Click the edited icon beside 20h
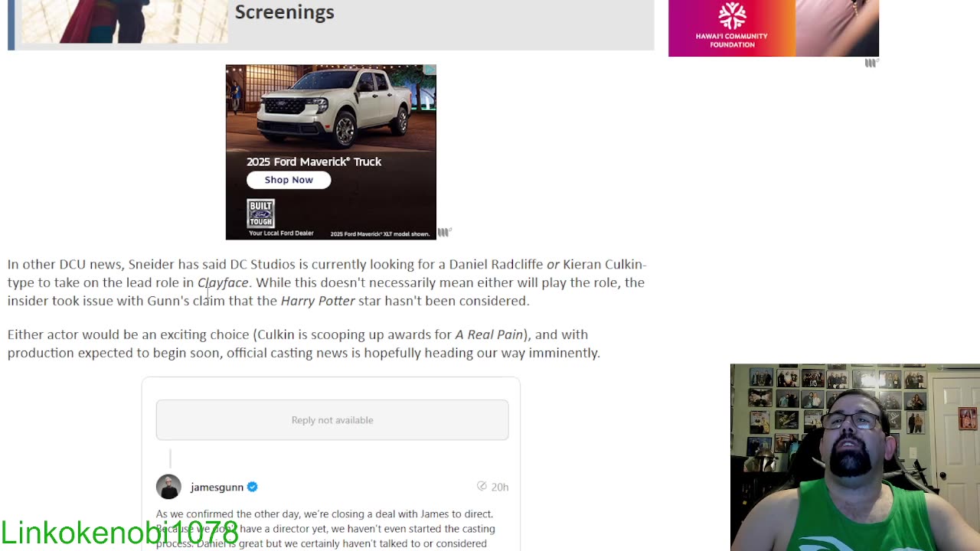980x551 pixels. (x=482, y=486)
